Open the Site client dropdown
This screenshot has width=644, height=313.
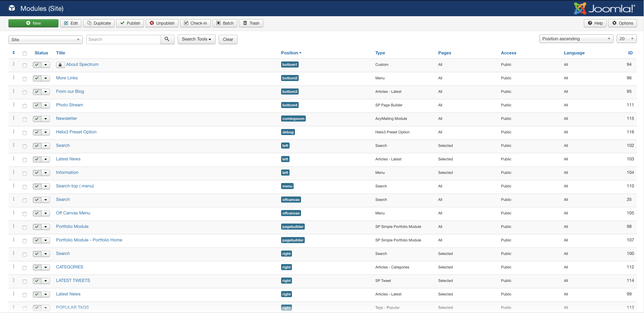(45, 40)
